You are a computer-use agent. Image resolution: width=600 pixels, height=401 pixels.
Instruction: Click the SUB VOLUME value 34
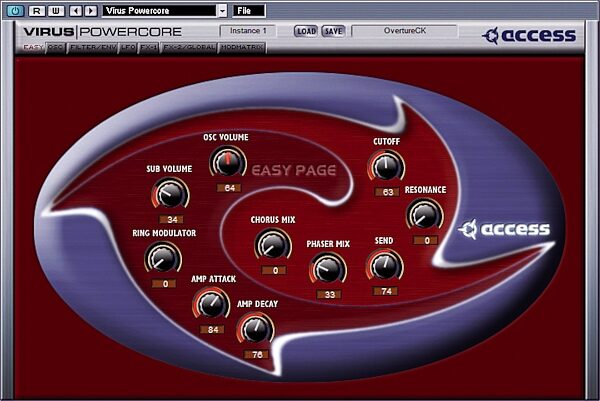tap(172, 220)
